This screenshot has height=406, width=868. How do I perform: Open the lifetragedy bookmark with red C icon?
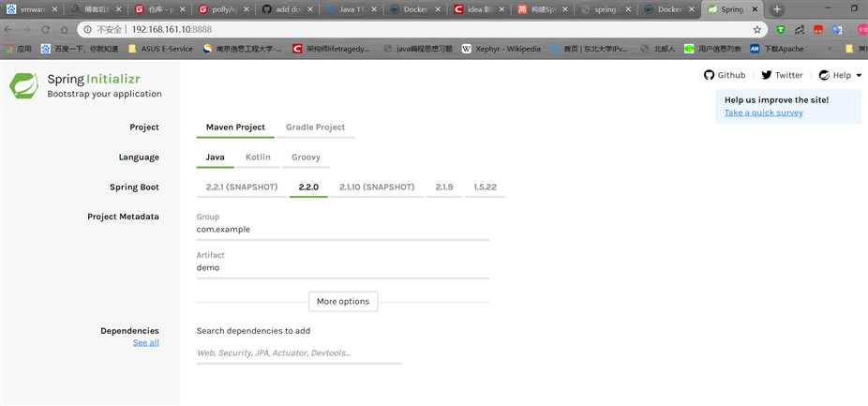pos(331,49)
